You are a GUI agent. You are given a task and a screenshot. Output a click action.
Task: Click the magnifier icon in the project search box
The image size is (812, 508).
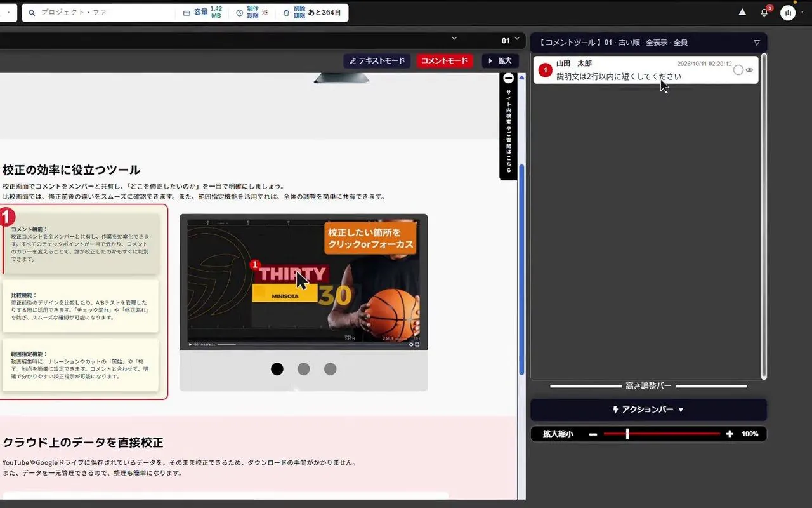point(31,13)
